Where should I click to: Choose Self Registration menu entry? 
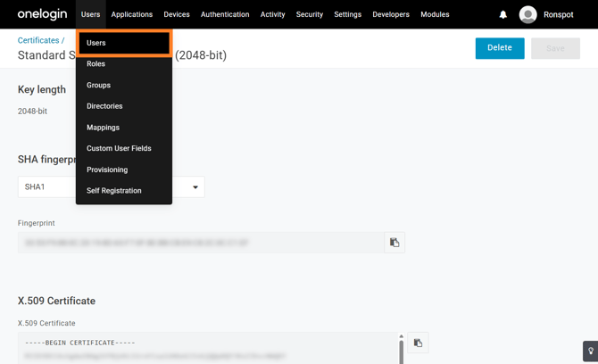point(114,191)
